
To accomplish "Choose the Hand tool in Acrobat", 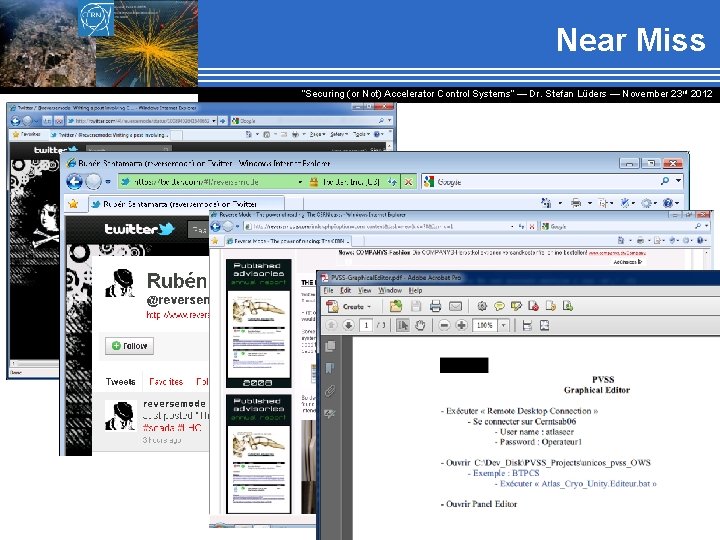I will (420, 326).
